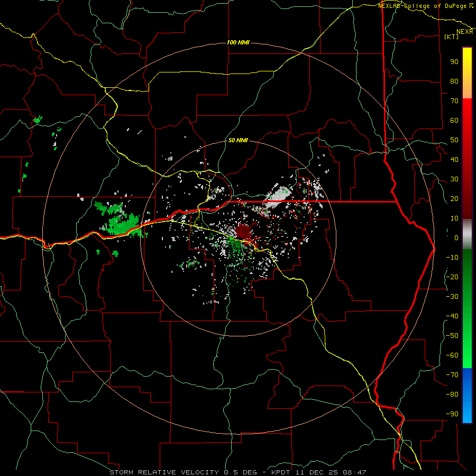Click the 50 value on the velocity scale
Image resolution: width=476 pixels, height=476 pixels.
coord(454,140)
